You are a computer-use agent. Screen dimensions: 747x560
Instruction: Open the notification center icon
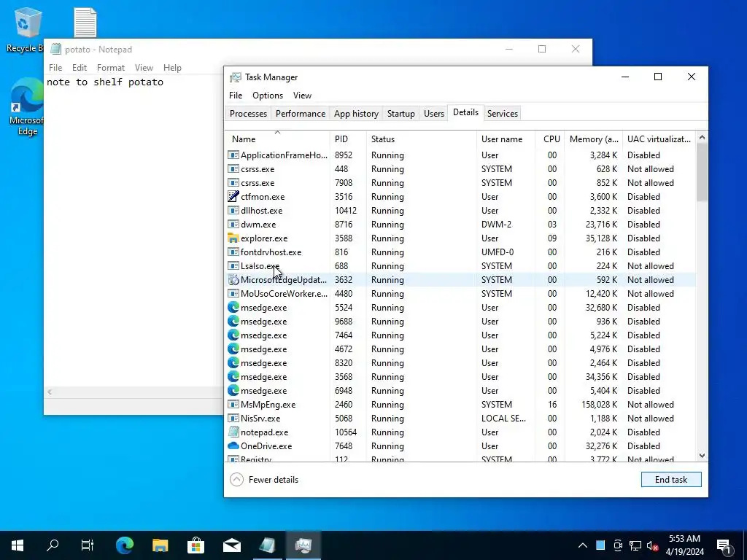(724, 545)
